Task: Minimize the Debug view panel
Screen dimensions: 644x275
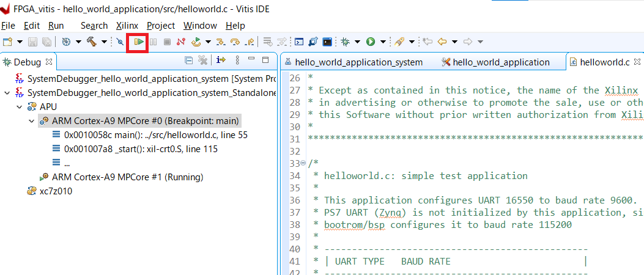Action: pos(251,59)
